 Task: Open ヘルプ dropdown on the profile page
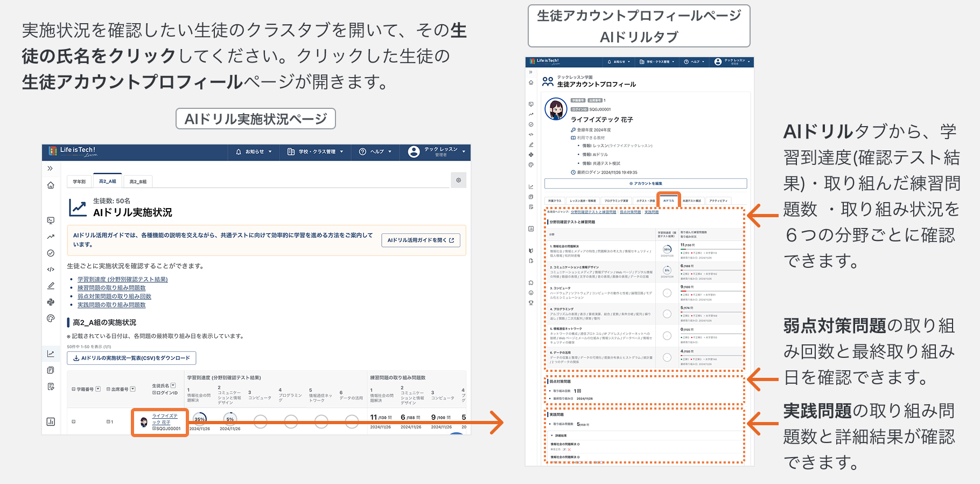pos(694,62)
